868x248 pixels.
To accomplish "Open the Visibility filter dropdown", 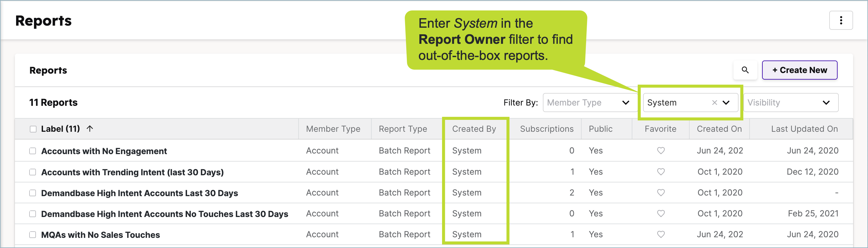I will tap(790, 103).
